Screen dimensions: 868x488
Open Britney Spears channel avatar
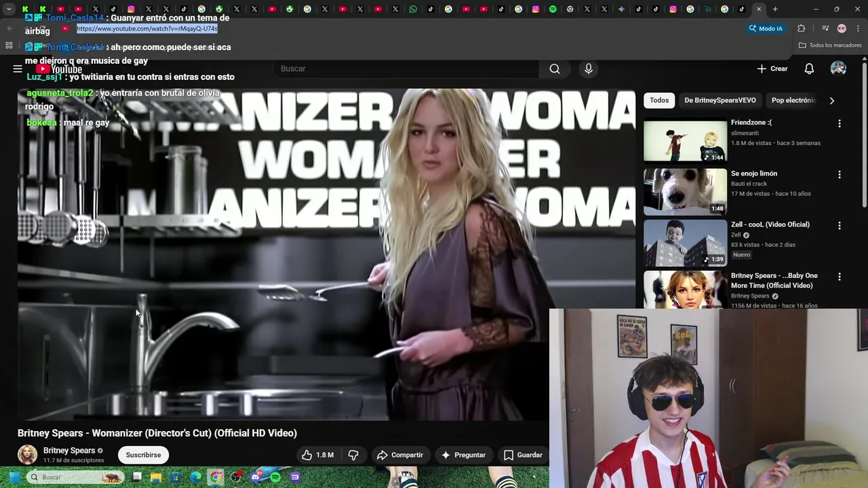[27, 455]
